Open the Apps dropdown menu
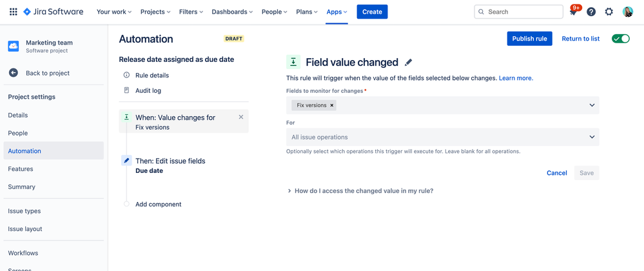Screen dimensions: 644x271 tap(337, 12)
